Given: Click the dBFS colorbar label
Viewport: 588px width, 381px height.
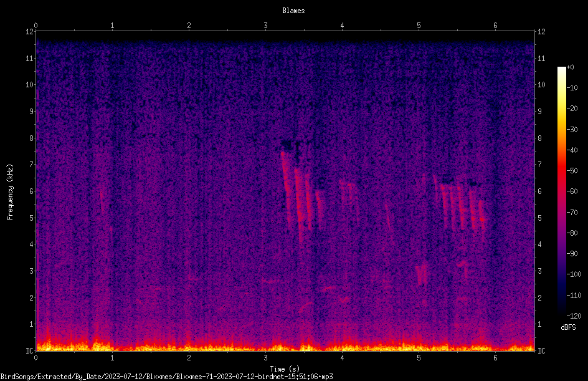Looking at the screenshot, I should point(568,327).
